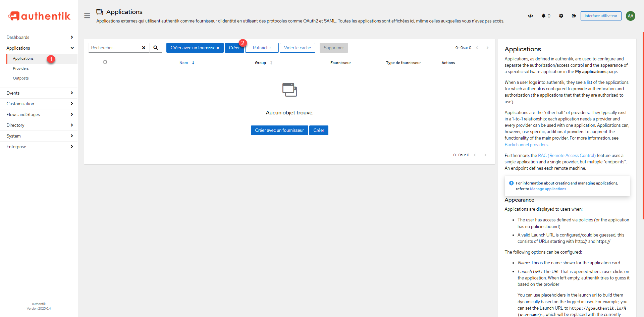Clear the search with X icon
The width and height of the screenshot is (644, 317).
click(x=144, y=48)
